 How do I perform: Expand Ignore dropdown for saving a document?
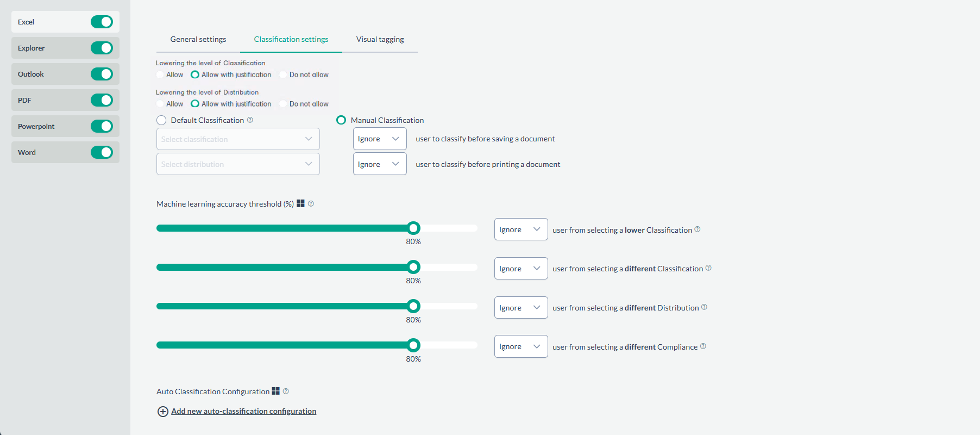tap(379, 139)
